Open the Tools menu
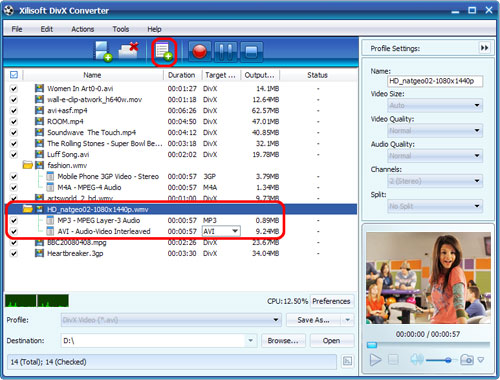Screen dimensions: 500x380 click(121, 29)
